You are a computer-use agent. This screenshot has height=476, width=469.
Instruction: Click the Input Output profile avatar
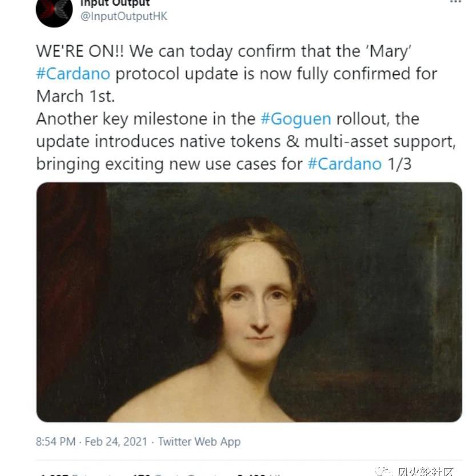(54, 11)
